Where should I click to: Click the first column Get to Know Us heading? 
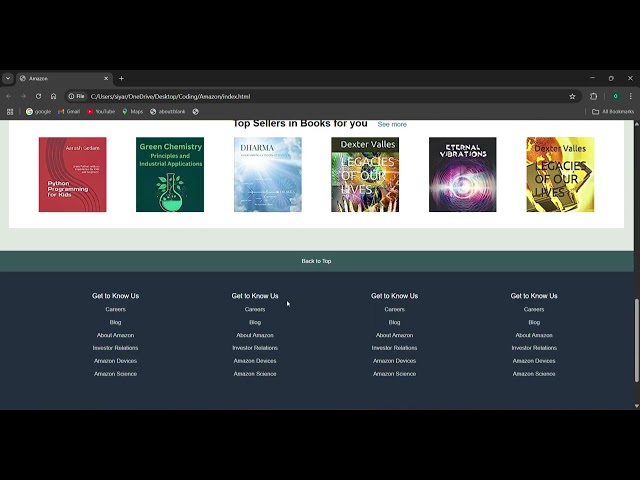(116, 296)
